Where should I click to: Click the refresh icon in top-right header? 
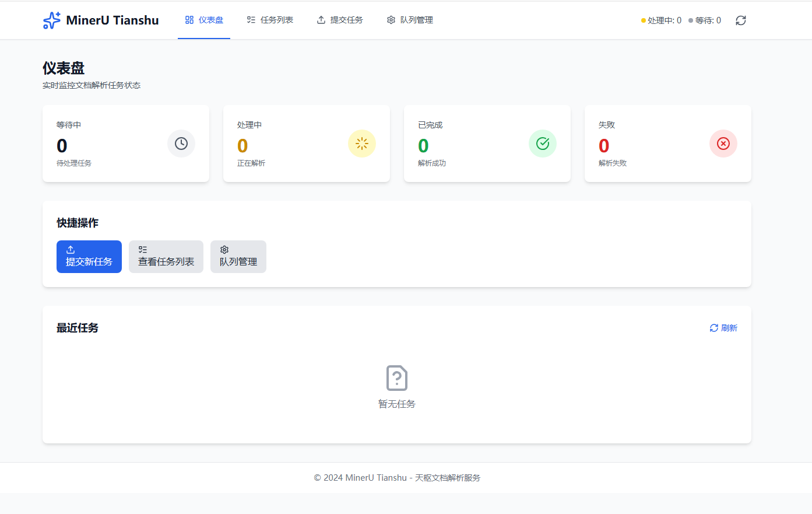tap(740, 20)
